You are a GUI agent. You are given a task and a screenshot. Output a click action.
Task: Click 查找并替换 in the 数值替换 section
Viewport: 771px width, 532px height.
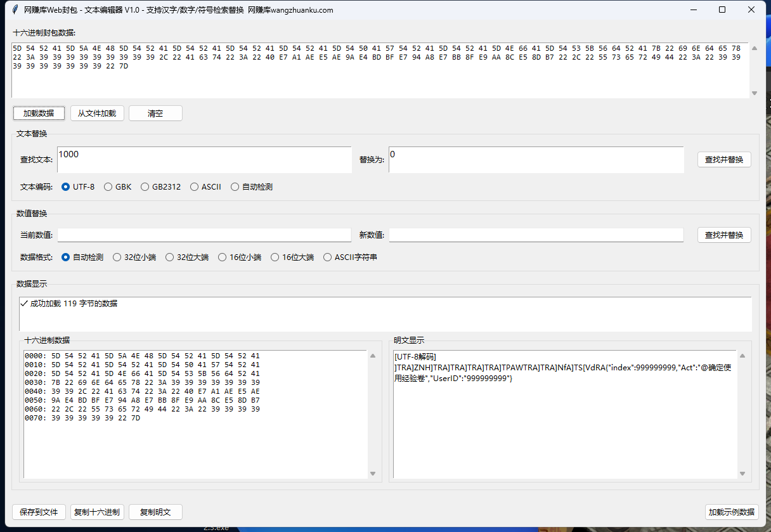click(724, 235)
